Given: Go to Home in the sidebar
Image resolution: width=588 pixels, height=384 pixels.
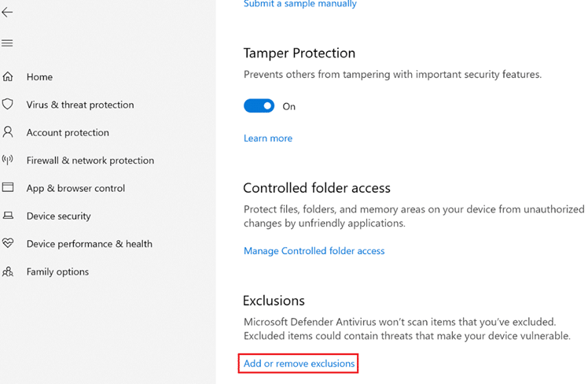Looking at the screenshot, I should click(x=39, y=77).
